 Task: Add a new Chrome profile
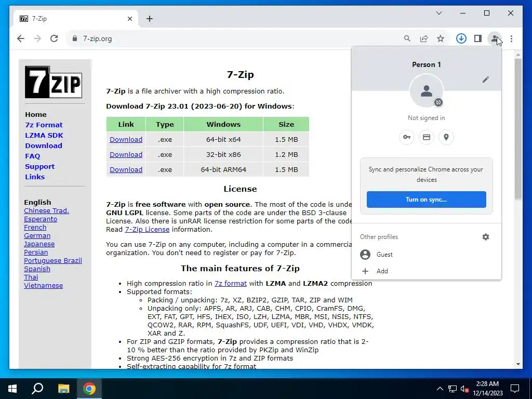(427, 271)
